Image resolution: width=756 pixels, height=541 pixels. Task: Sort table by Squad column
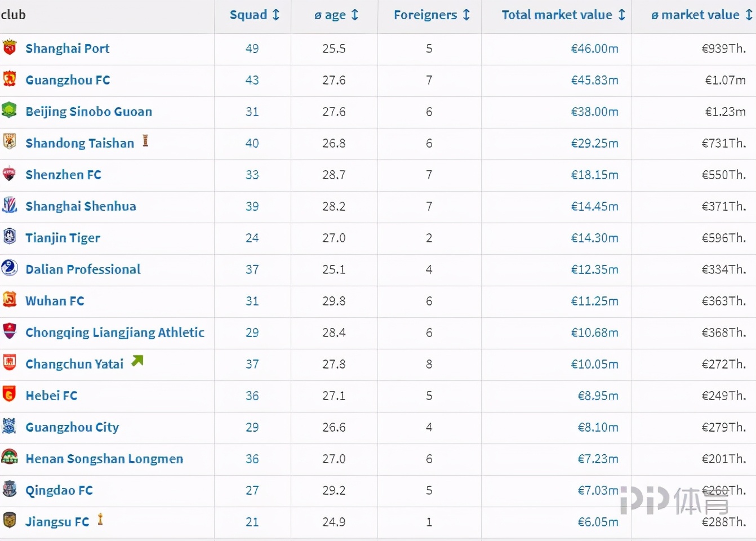[254, 15]
